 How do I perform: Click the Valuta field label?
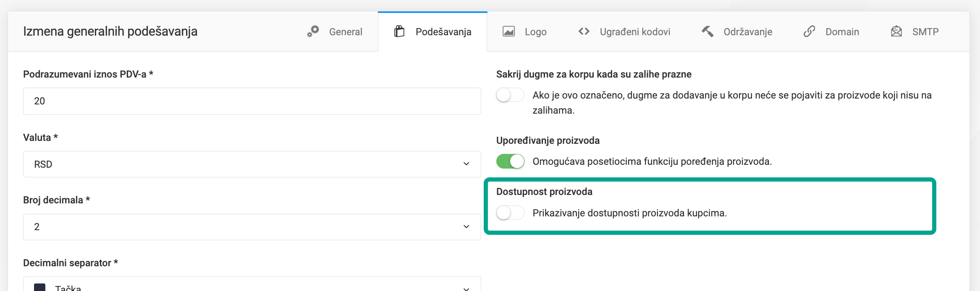coord(40,138)
